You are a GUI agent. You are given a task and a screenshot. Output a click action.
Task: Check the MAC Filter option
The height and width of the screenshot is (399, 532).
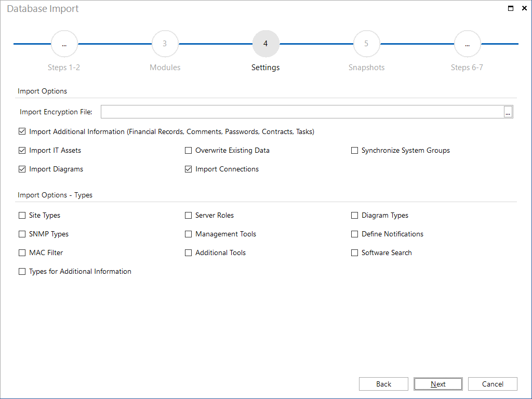tap(22, 252)
